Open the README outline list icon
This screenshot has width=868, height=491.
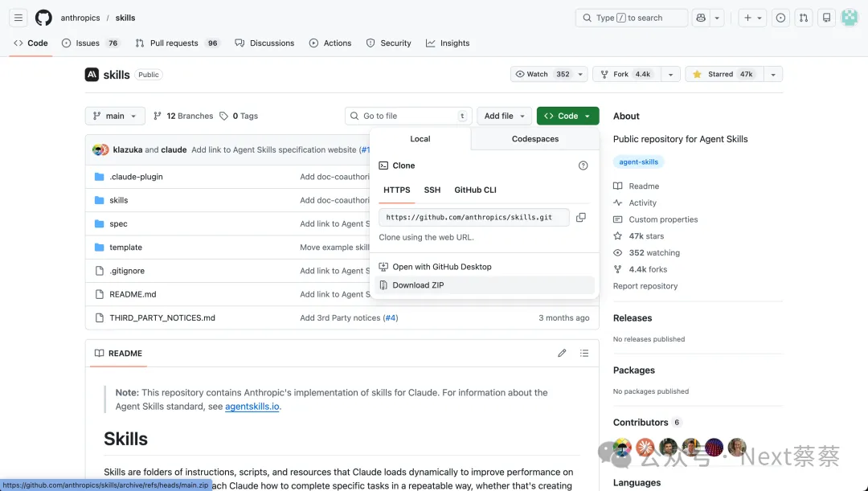pyautogui.click(x=584, y=354)
